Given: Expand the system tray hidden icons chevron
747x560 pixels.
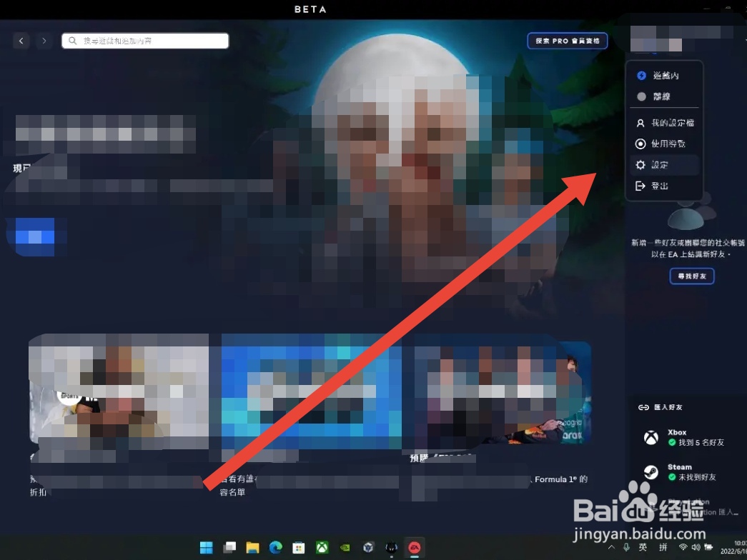Looking at the screenshot, I should coord(611,548).
